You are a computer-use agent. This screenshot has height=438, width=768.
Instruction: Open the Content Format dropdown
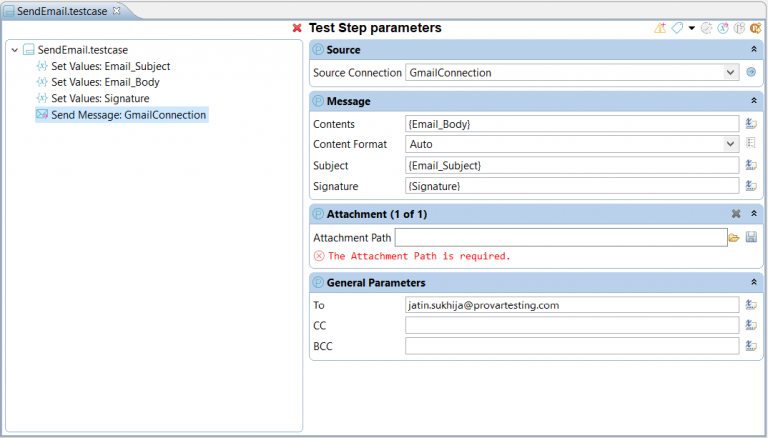(x=730, y=144)
